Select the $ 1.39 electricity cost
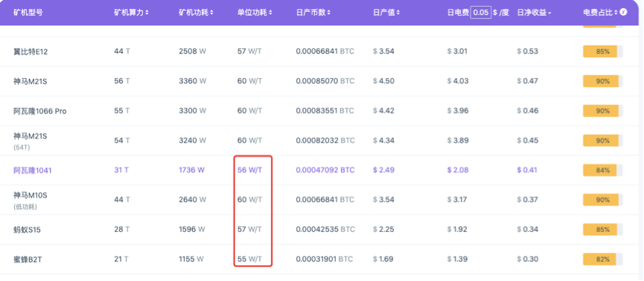 [457, 259]
